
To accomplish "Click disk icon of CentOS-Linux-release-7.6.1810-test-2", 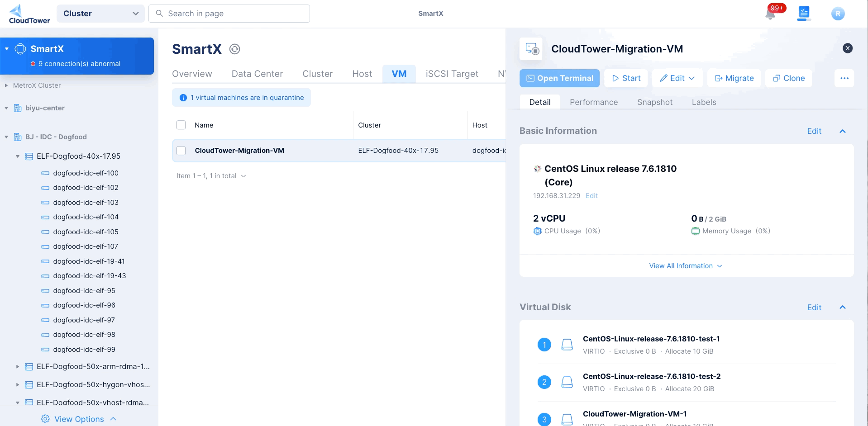I will [567, 382].
